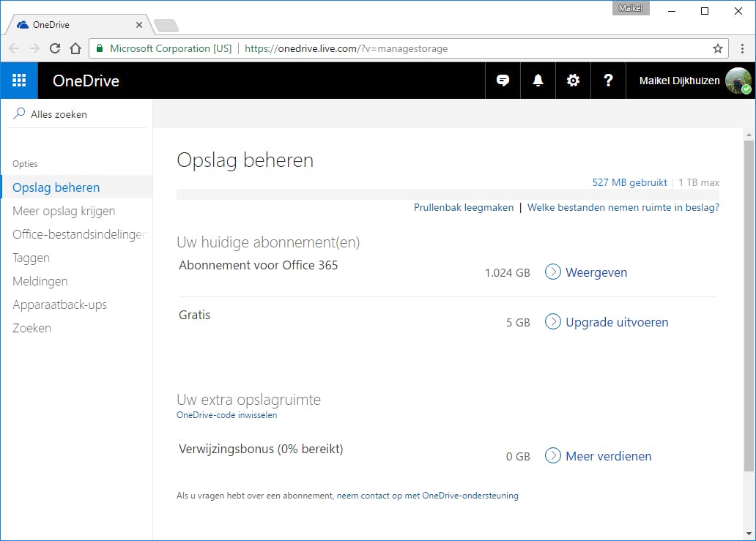This screenshot has height=541, width=756.
Task: Open the notifications bell
Action: pyautogui.click(x=538, y=81)
